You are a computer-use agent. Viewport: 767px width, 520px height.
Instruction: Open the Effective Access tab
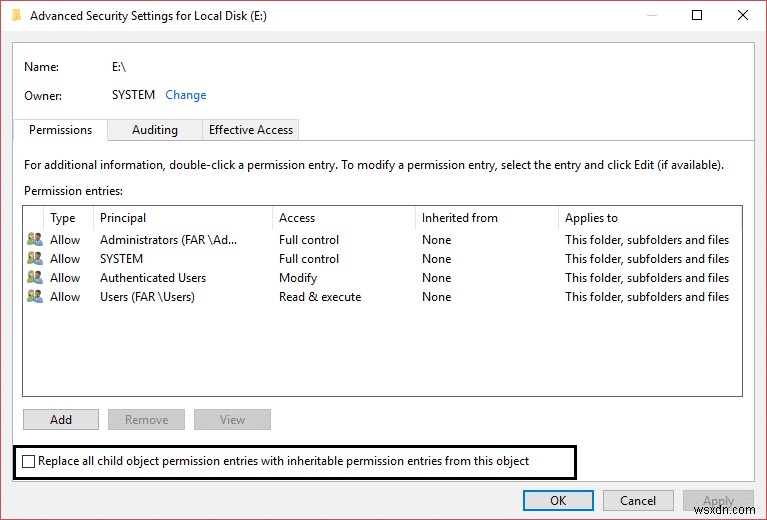(250, 130)
